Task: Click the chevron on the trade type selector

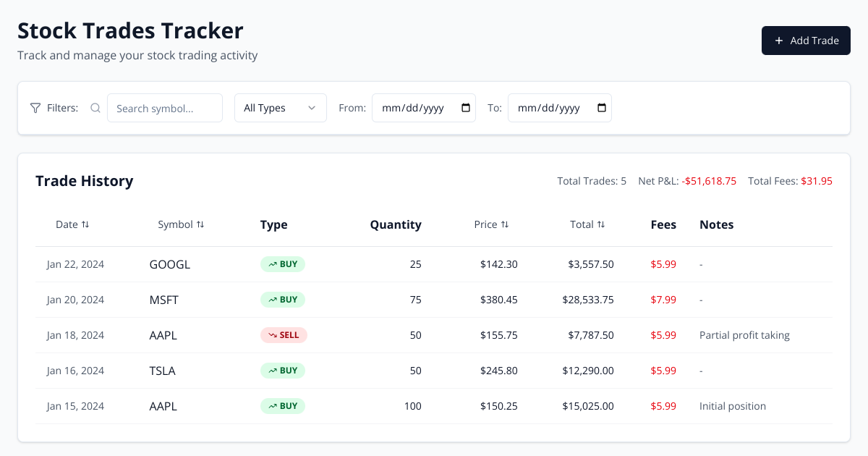Action: point(312,107)
